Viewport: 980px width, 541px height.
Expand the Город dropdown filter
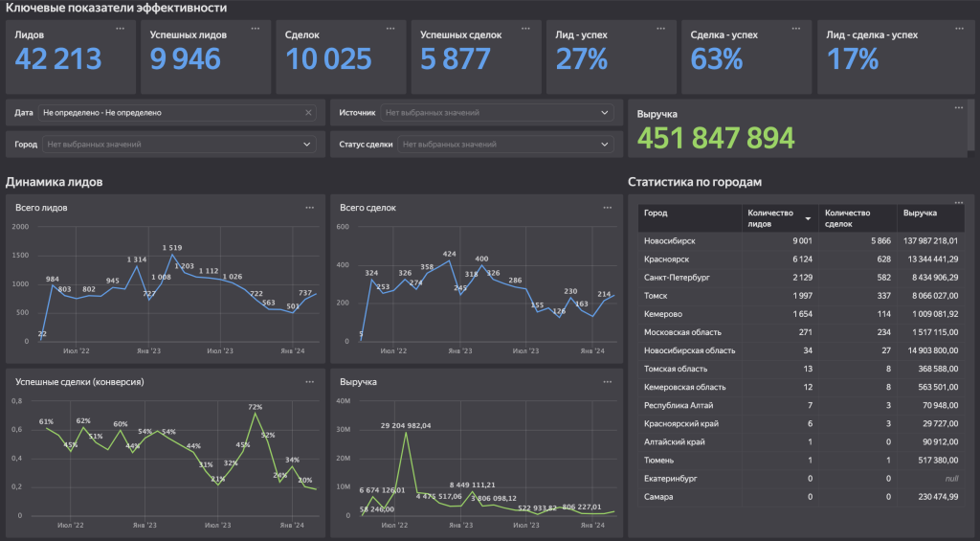click(x=306, y=145)
